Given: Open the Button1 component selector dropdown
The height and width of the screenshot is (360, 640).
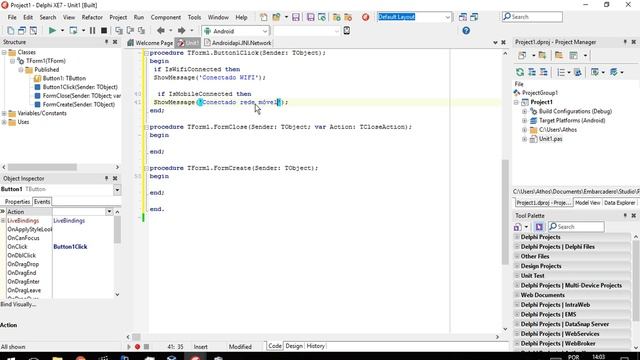Looking at the screenshot, I should pyautogui.click(x=117, y=190).
